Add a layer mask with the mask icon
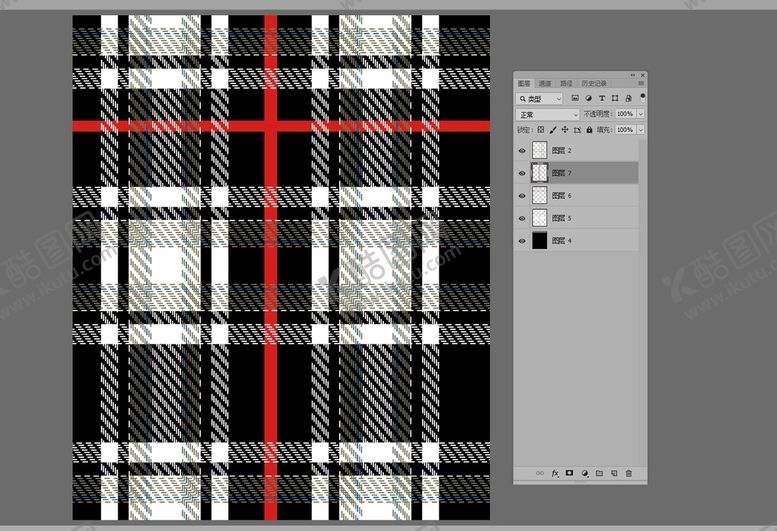This screenshot has height=531, width=777. click(x=569, y=473)
